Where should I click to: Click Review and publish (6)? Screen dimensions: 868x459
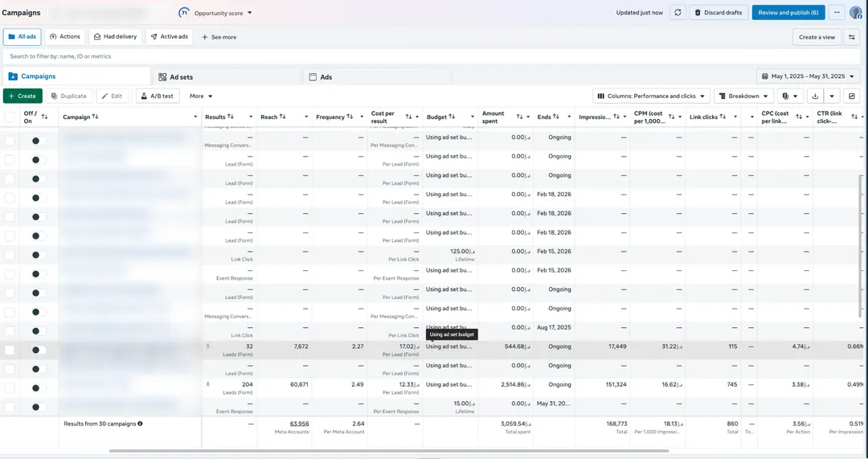point(788,13)
